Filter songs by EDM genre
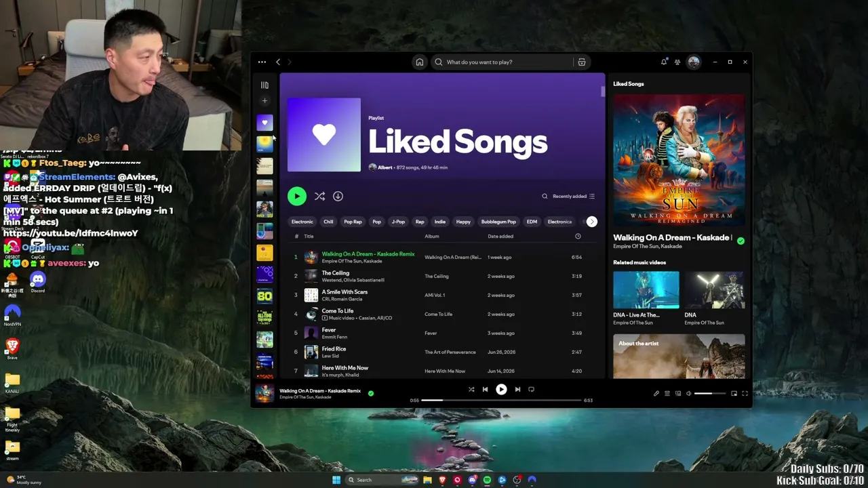Image resolution: width=868 pixels, height=488 pixels. (x=532, y=222)
